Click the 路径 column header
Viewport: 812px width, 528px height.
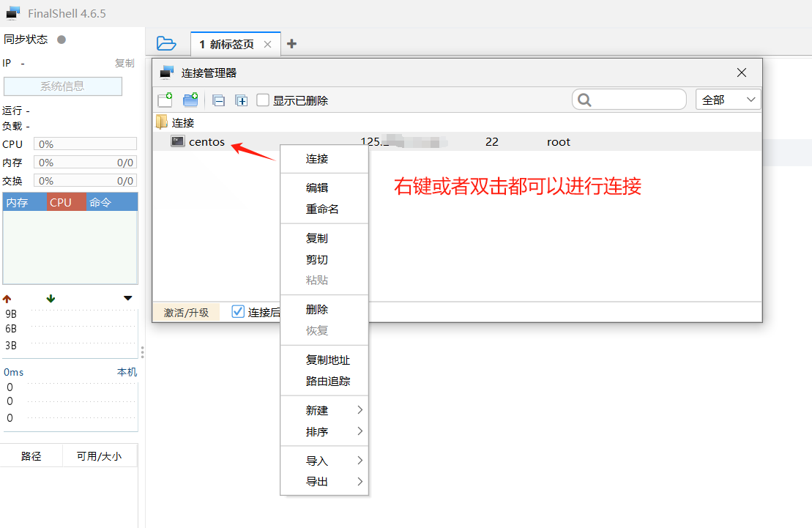coord(31,456)
